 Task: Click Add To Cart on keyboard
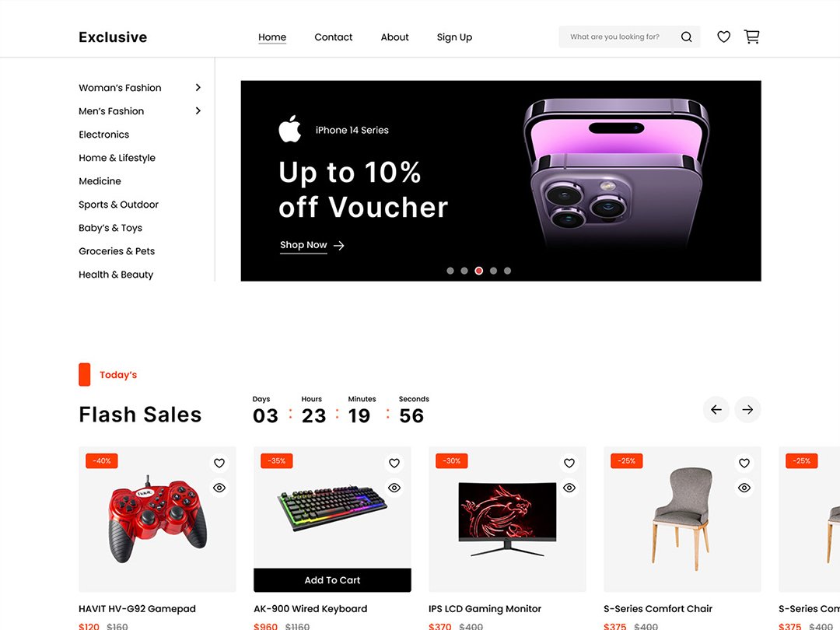click(x=332, y=580)
